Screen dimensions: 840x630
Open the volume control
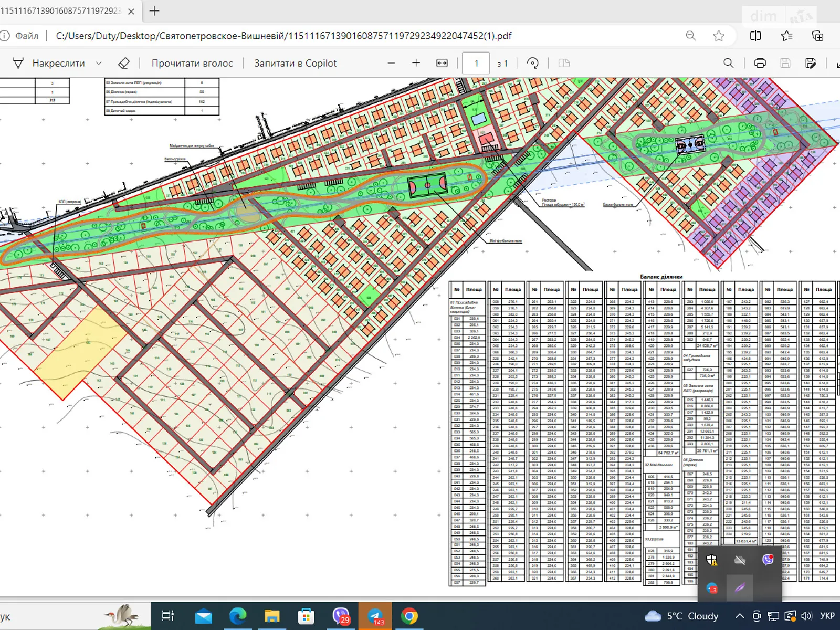pyautogui.click(x=807, y=616)
